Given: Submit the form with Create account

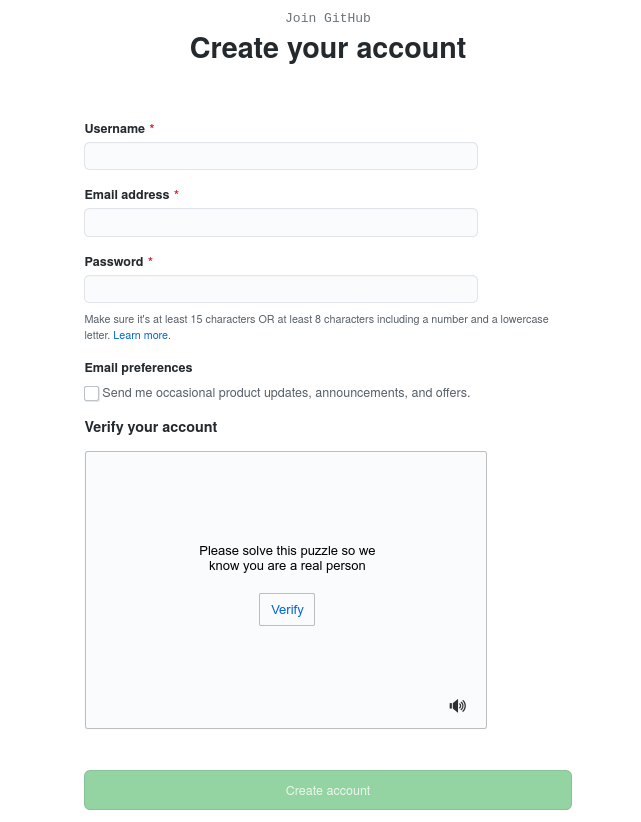Looking at the screenshot, I should point(328,790).
